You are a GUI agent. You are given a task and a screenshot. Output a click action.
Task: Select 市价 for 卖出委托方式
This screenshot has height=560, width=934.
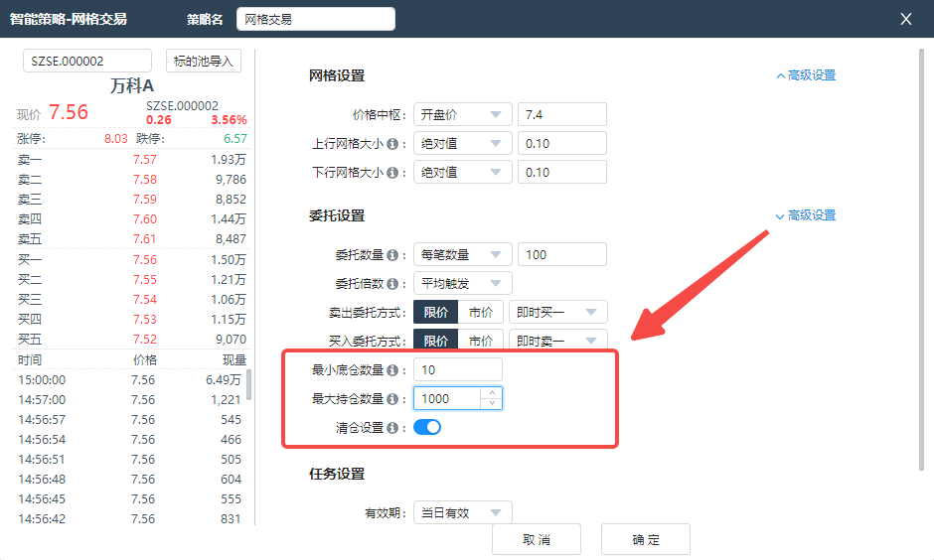481,313
